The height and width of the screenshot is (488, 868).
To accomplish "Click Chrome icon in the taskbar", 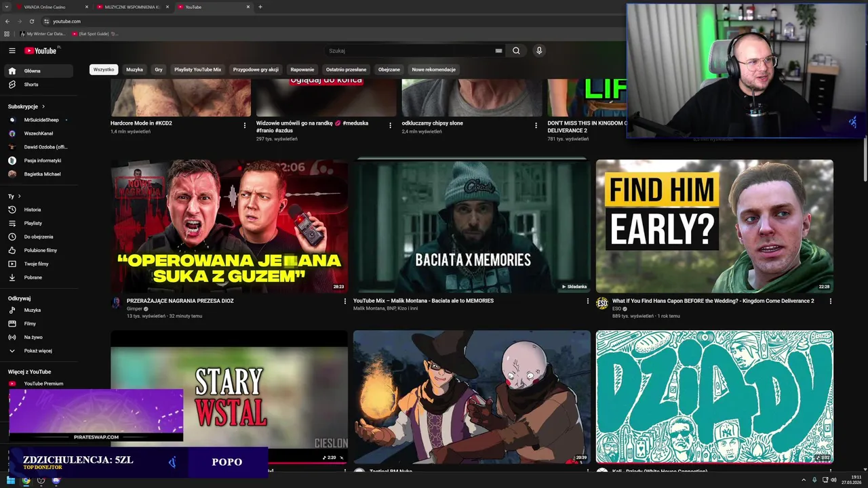I will coord(26,481).
